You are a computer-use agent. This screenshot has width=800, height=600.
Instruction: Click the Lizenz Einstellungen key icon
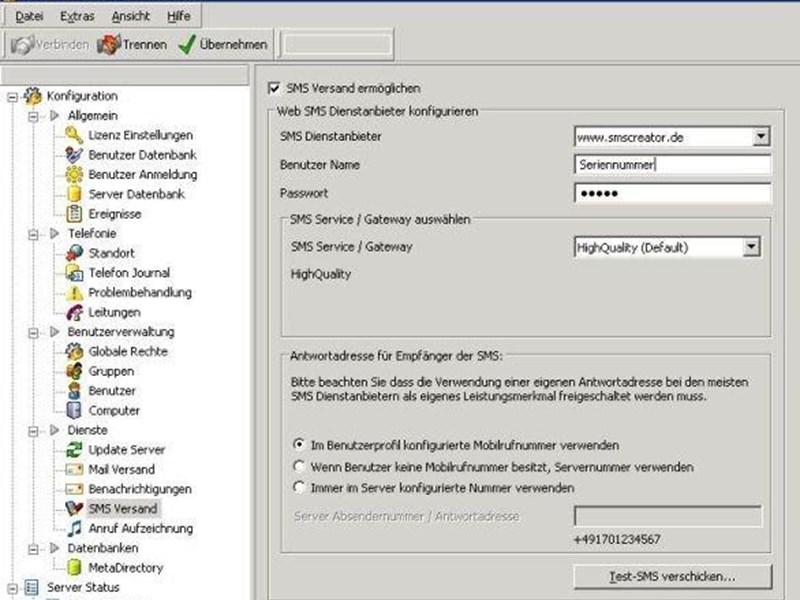pos(74,135)
